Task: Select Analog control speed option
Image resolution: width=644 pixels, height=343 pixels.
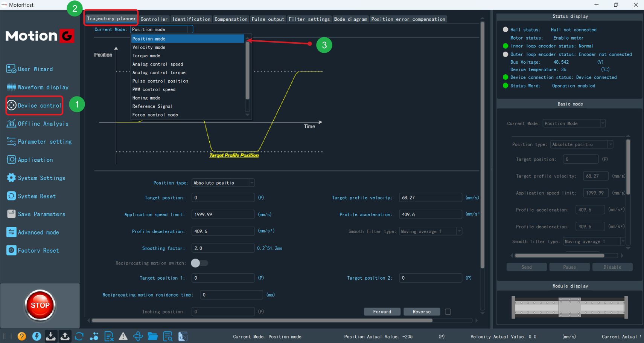Action: click(x=187, y=64)
